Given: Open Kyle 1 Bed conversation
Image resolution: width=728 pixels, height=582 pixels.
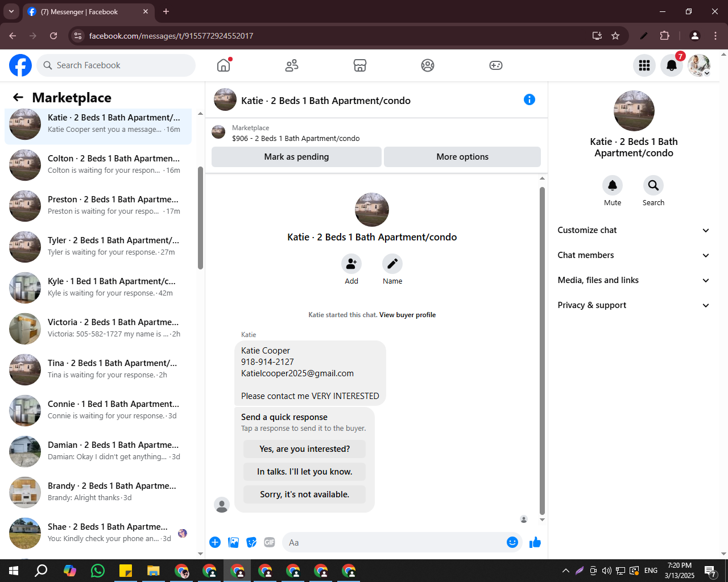Looking at the screenshot, I should [x=98, y=288].
